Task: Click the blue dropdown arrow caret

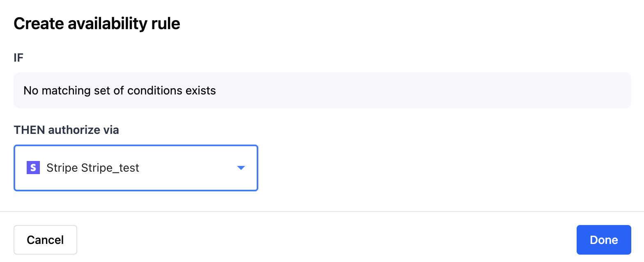Action: coord(241,168)
